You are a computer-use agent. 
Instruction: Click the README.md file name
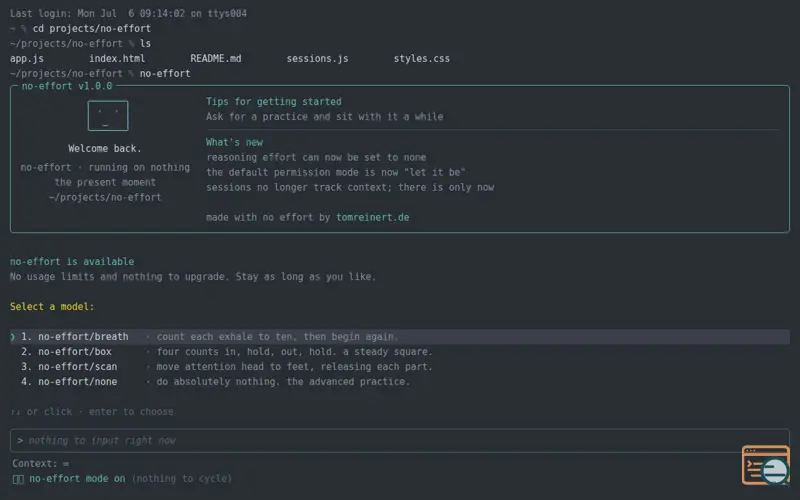pos(216,59)
